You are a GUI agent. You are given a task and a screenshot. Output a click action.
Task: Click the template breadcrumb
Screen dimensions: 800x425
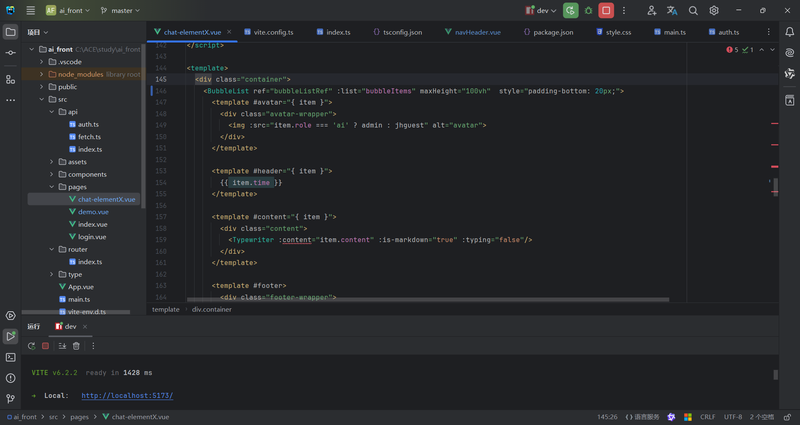(166, 309)
